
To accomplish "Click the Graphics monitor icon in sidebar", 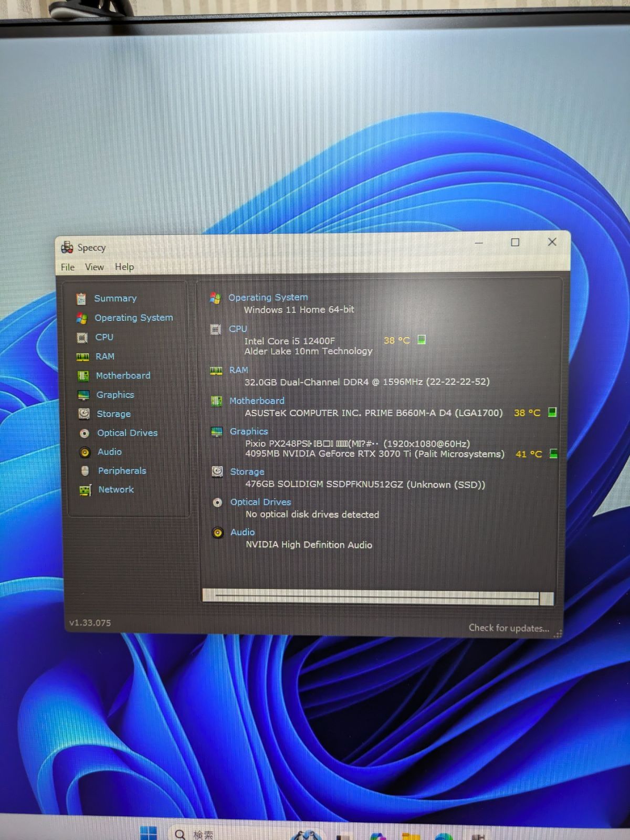I will [x=83, y=395].
